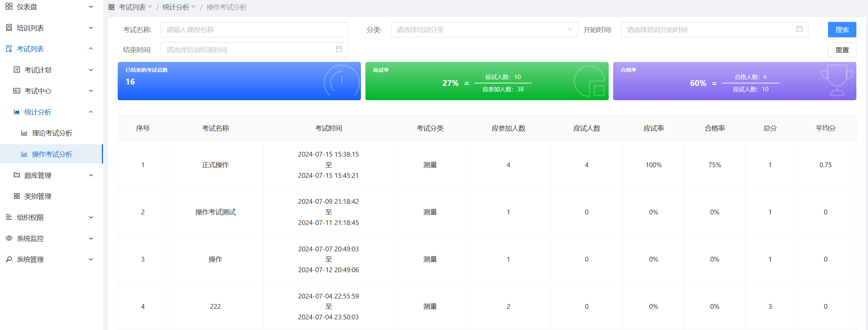The image size is (868, 330).
Task: Collapse the 考试列表 sidebar menu chevron
Action: point(91,49)
